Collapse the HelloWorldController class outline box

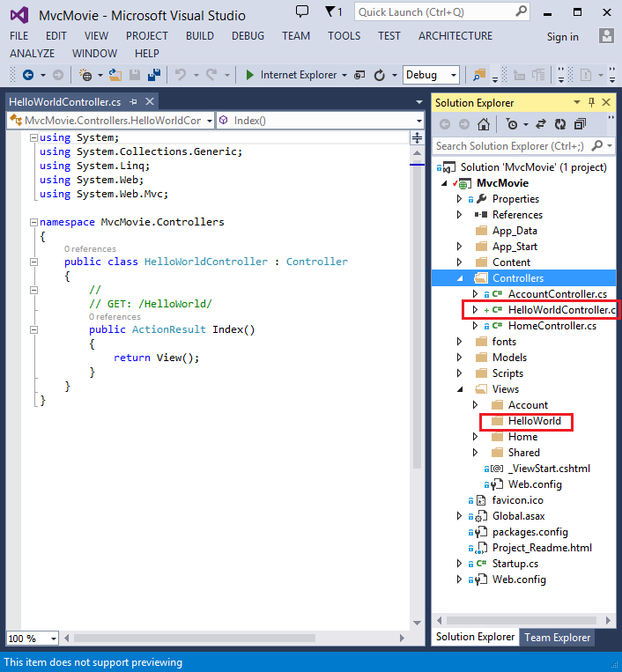(x=33, y=262)
